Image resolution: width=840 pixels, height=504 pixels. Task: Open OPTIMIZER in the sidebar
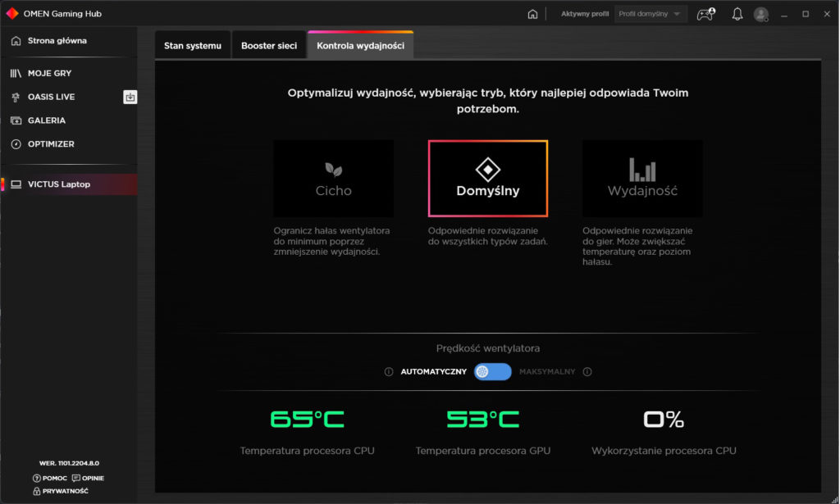(x=51, y=144)
